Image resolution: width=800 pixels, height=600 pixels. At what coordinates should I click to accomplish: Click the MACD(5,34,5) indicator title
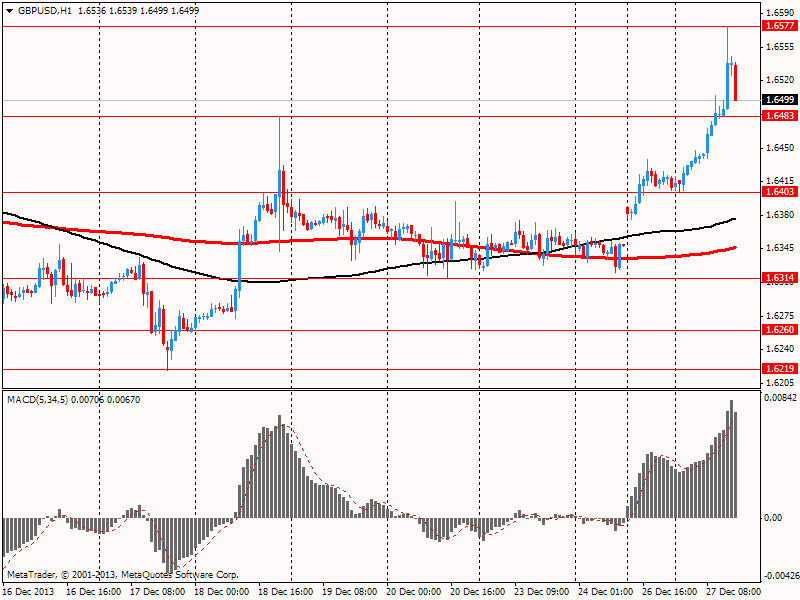tap(37, 400)
